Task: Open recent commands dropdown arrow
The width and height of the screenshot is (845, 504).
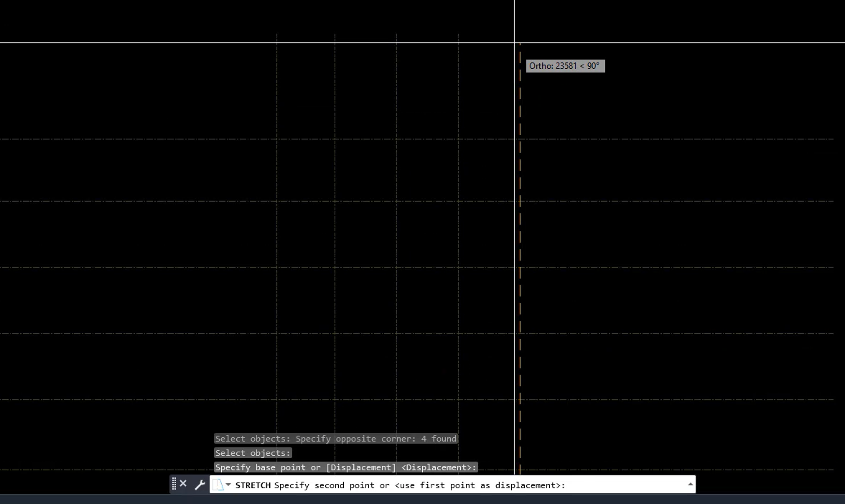Action: (x=228, y=485)
